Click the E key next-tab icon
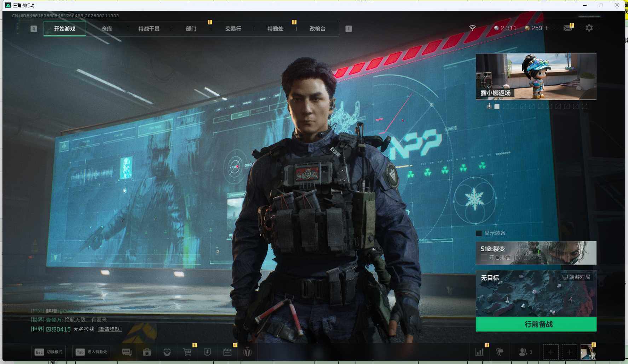The height and width of the screenshot is (364, 628). (348, 29)
